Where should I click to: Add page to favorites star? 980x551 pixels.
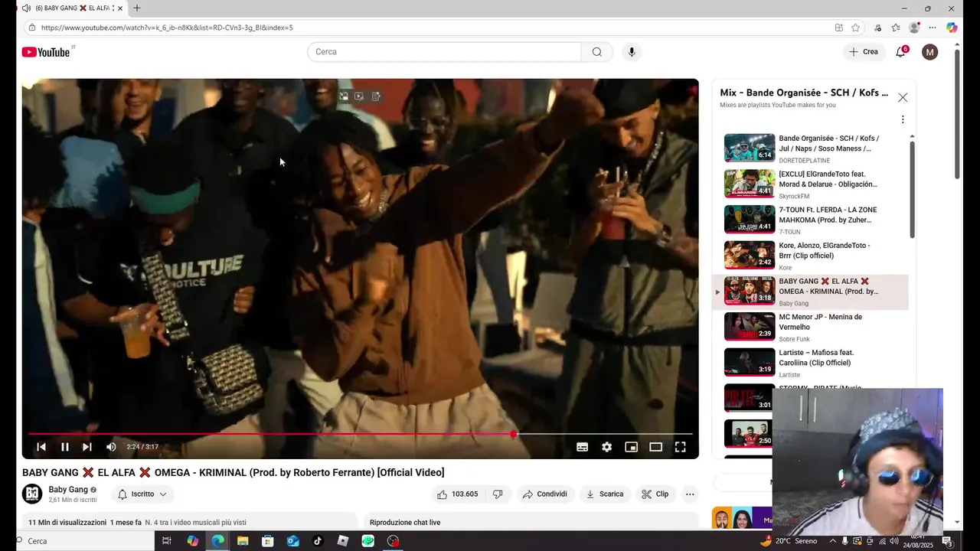[x=855, y=28]
